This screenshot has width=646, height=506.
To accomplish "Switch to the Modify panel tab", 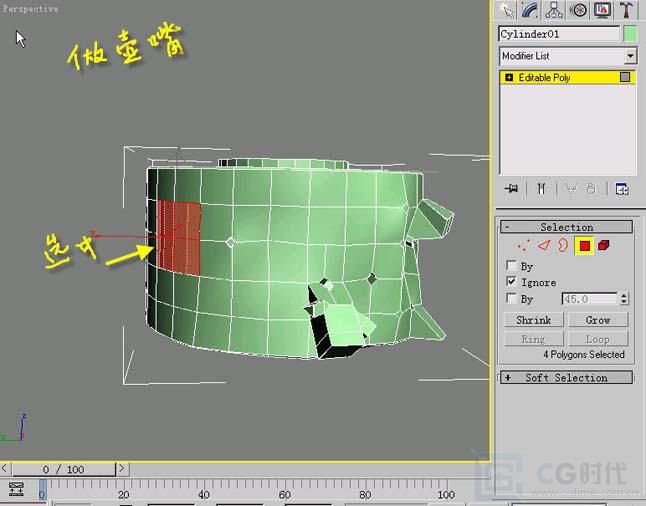I will click(532, 10).
